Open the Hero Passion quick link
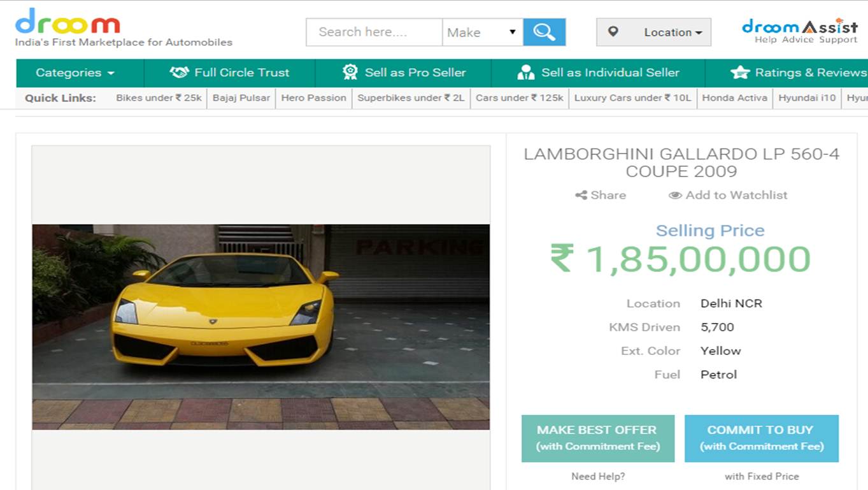This screenshot has height=490, width=868. [313, 98]
